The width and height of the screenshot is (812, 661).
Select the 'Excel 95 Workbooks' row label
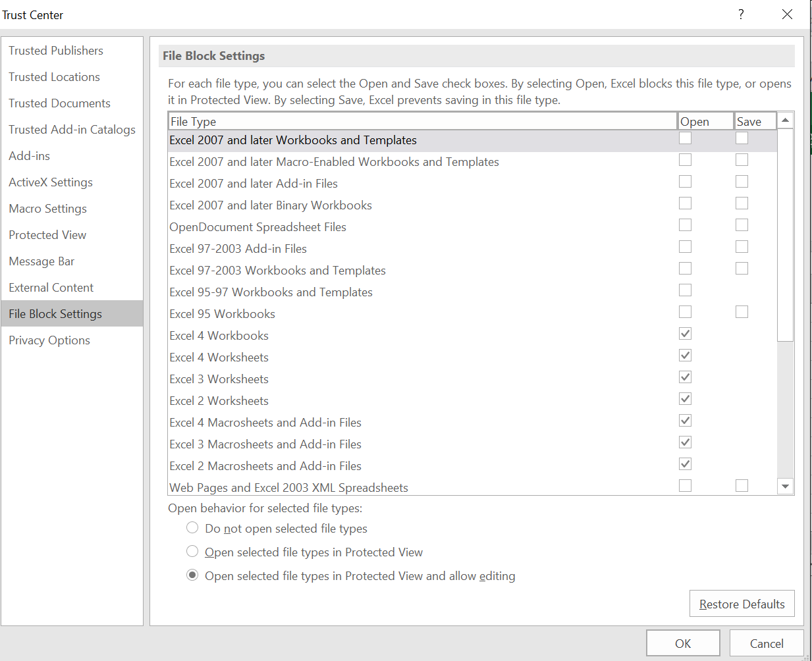pyautogui.click(x=222, y=314)
